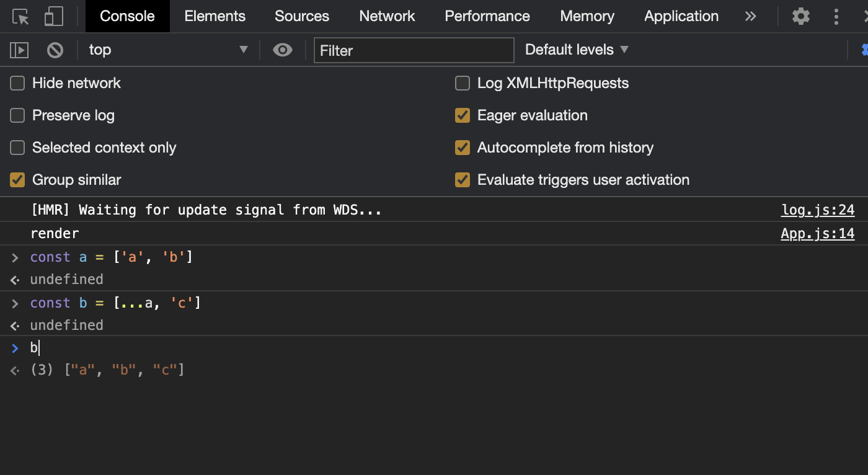
Task: Open the Network tab
Action: click(387, 16)
